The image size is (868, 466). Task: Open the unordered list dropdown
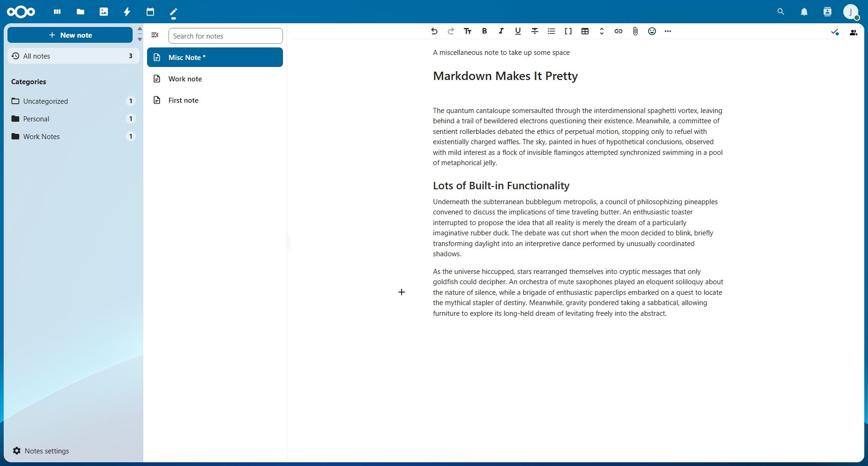pos(551,31)
